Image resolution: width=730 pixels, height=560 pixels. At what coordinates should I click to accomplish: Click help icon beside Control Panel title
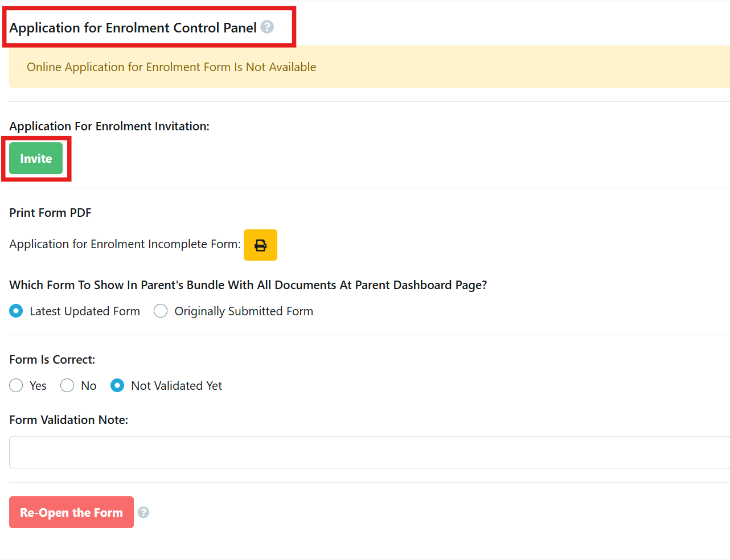tap(267, 27)
